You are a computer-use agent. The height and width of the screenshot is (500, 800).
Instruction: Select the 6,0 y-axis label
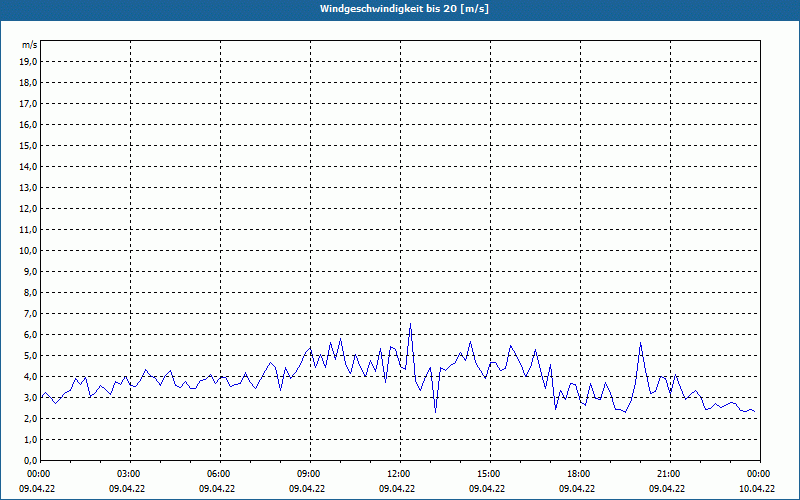(x=30, y=334)
